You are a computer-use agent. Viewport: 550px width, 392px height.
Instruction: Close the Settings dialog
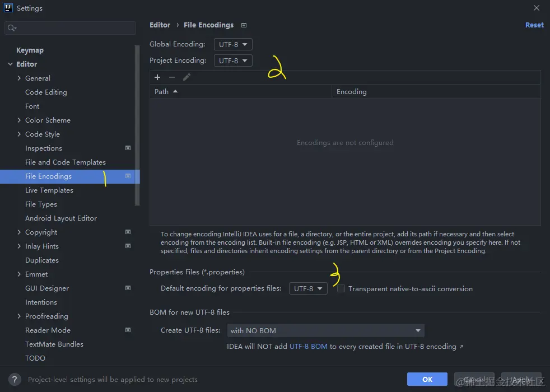click(537, 8)
